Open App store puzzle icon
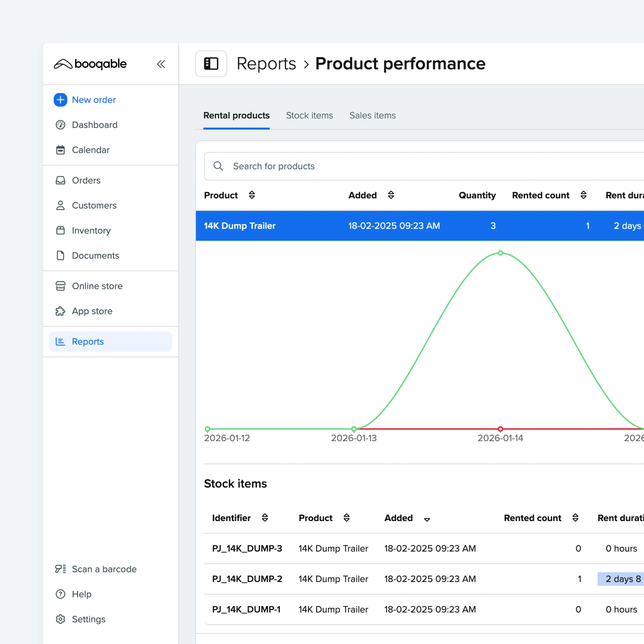The width and height of the screenshot is (644, 644). click(60, 311)
